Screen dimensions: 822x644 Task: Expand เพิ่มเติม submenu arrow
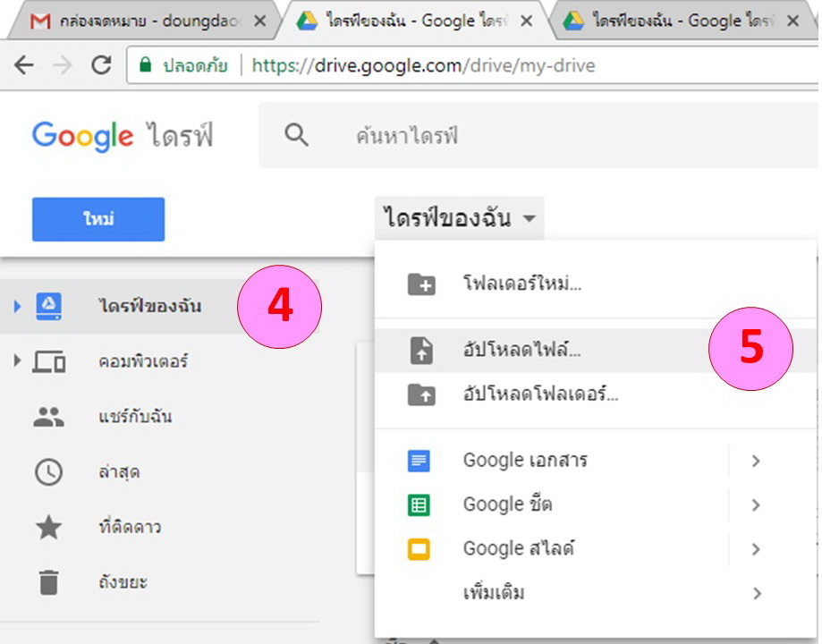pyautogui.click(x=757, y=594)
